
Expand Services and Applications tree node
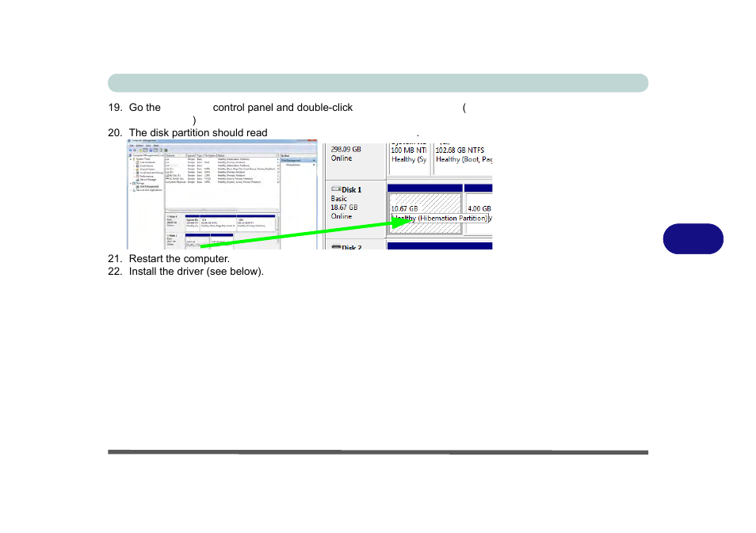pos(131,190)
